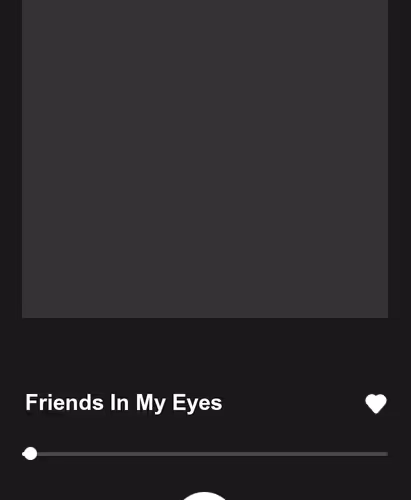Image resolution: width=411 pixels, height=500 pixels.
Task: Seek to the end of the progress bar
Action: (x=387, y=454)
